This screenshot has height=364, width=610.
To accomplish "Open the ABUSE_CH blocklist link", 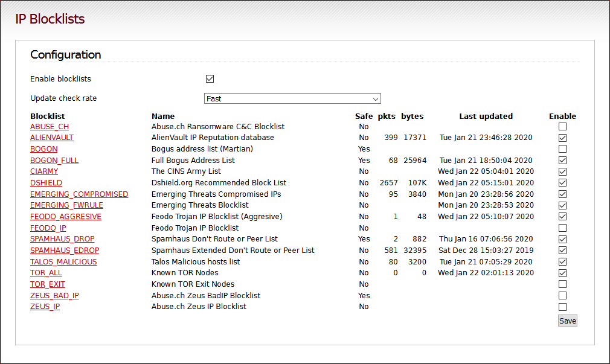I will [x=50, y=127].
